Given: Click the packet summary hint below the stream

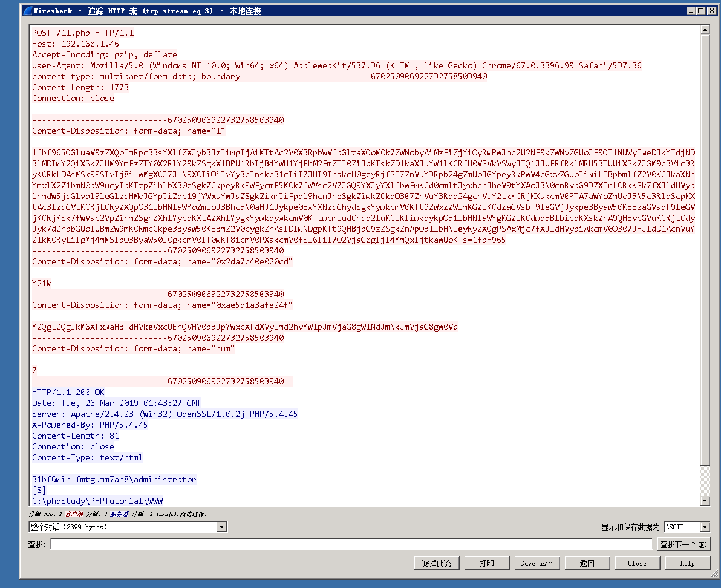Looking at the screenshot, I should [x=118, y=514].
